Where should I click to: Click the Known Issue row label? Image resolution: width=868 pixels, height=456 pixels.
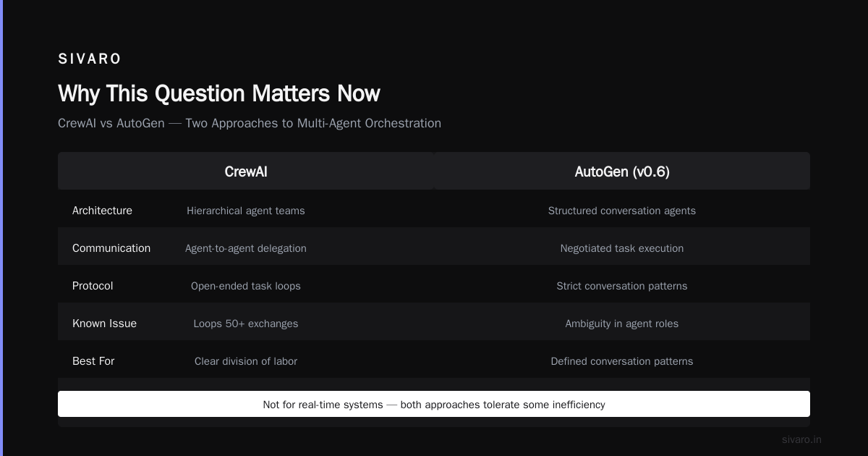coord(104,324)
